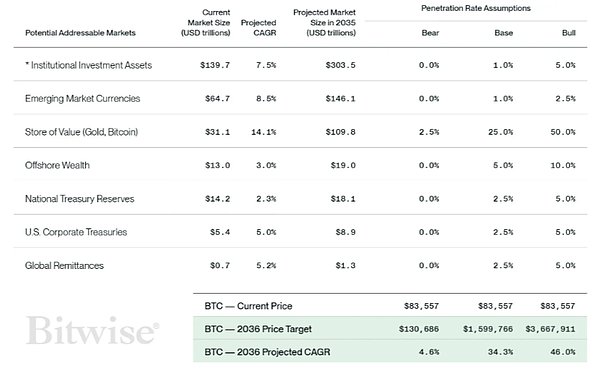
Task: Click the Current Market Size header
Action: click(206, 23)
